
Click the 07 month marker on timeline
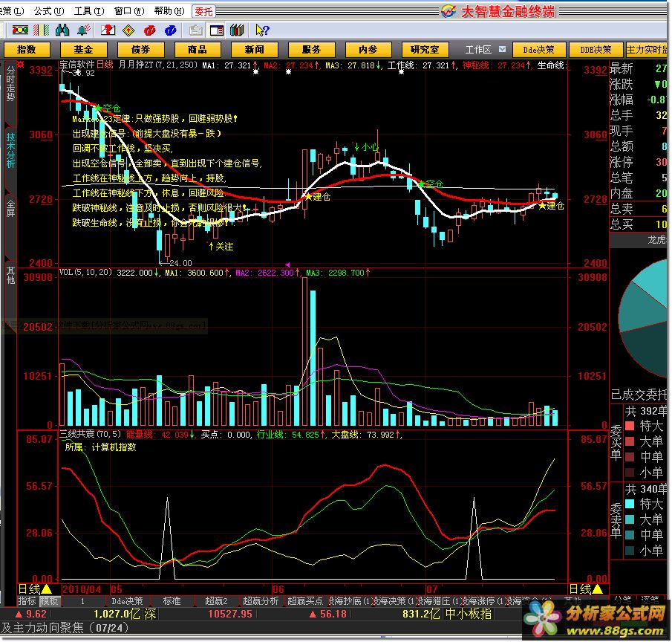coord(432,589)
